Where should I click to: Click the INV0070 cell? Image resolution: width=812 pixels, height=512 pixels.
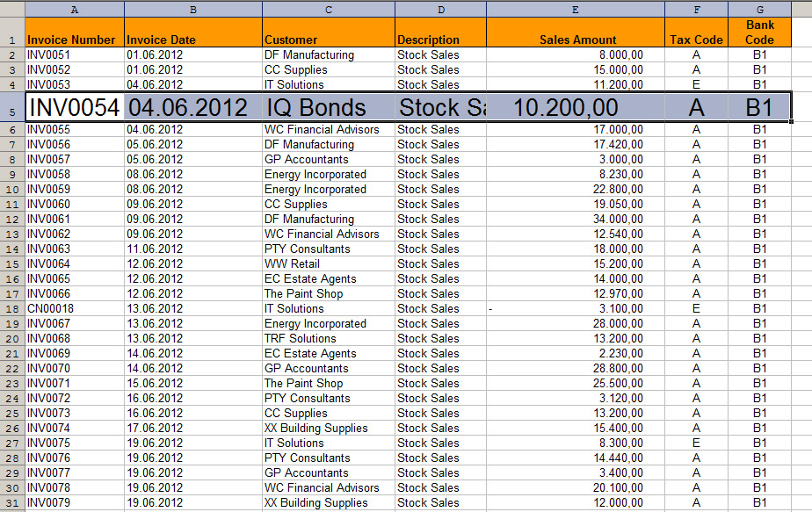click(x=75, y=369)
